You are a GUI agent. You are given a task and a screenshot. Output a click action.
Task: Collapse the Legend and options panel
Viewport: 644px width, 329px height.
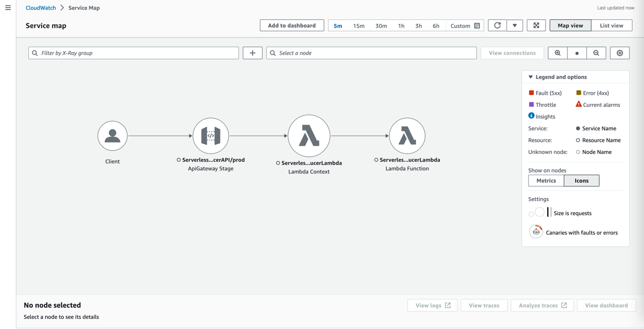[531, 77]
